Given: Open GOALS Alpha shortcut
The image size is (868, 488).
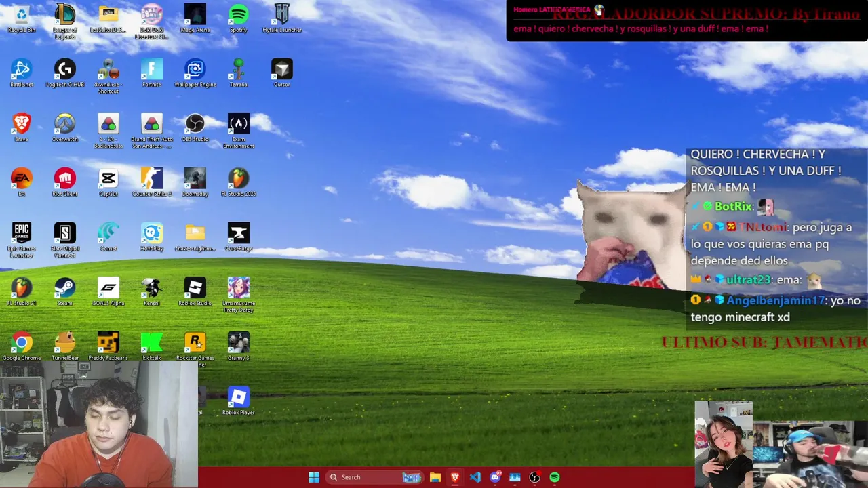Looking at the screenshot, I should (x=108, y=291).
